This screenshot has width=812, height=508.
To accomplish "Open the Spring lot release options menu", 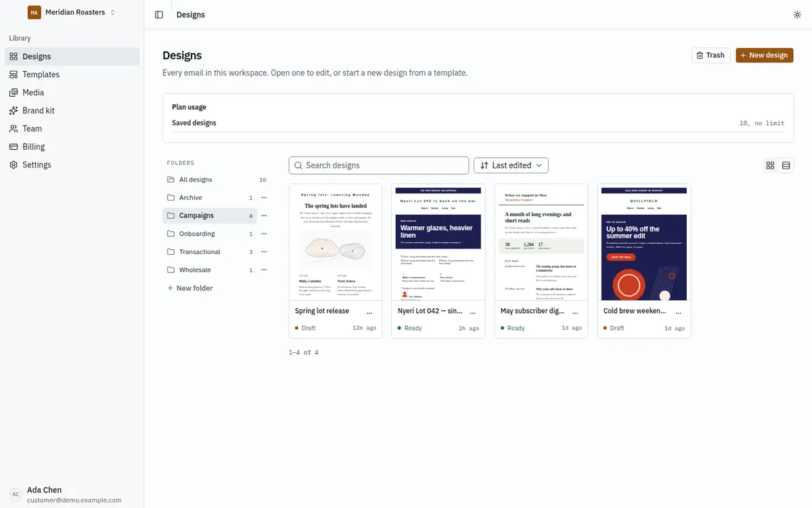I will (x=369, y=313).
